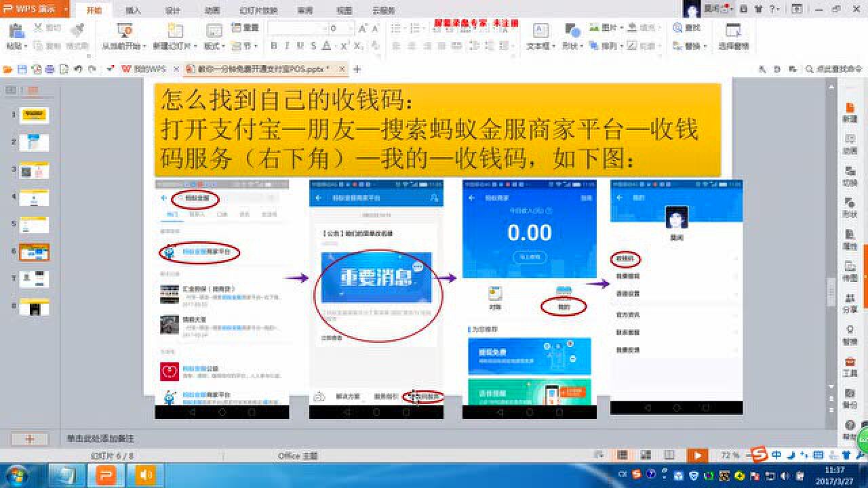
Task: Click the font color A icon
Action: (326, 46)
